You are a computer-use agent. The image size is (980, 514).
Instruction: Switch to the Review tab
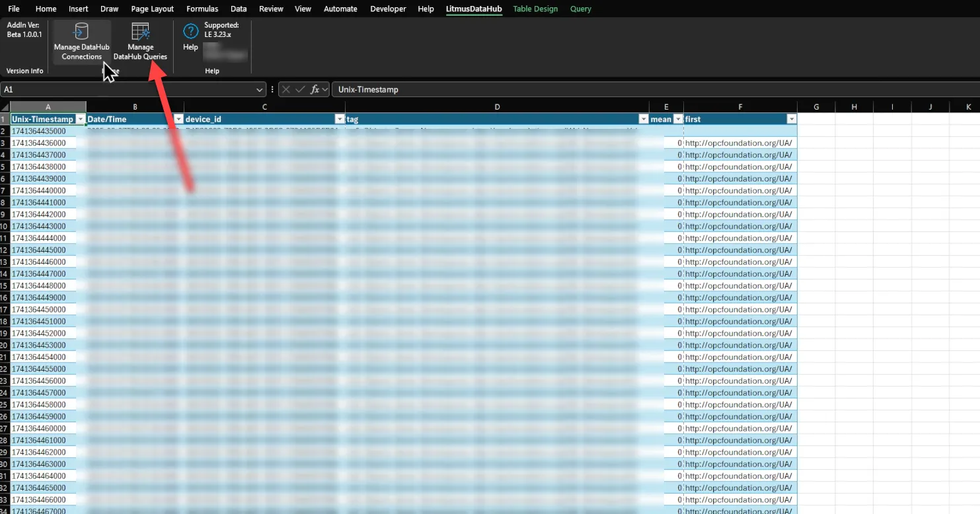(271, 9)
